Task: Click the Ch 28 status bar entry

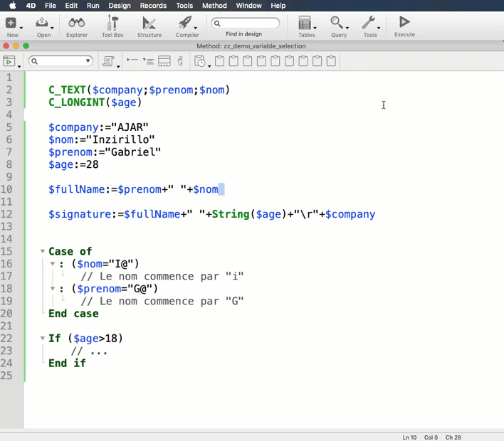Action: [453, 437]
